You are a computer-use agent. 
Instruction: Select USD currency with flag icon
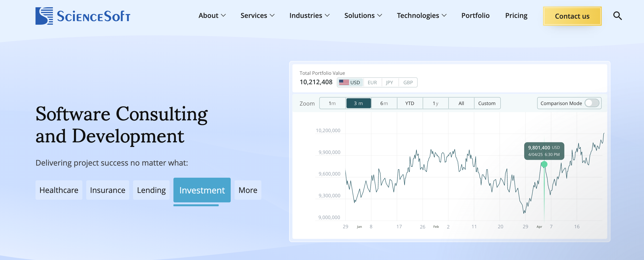(x=350, y=82)
